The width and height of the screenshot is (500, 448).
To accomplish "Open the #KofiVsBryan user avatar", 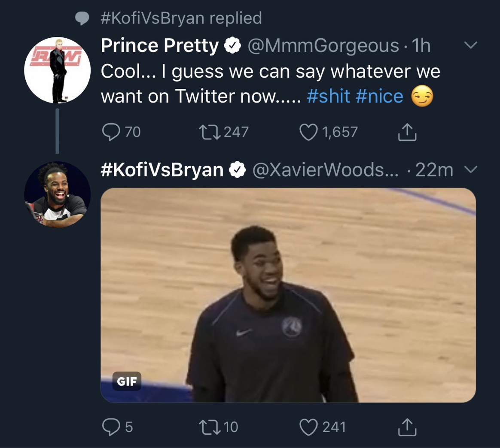I will pos(57,194).
